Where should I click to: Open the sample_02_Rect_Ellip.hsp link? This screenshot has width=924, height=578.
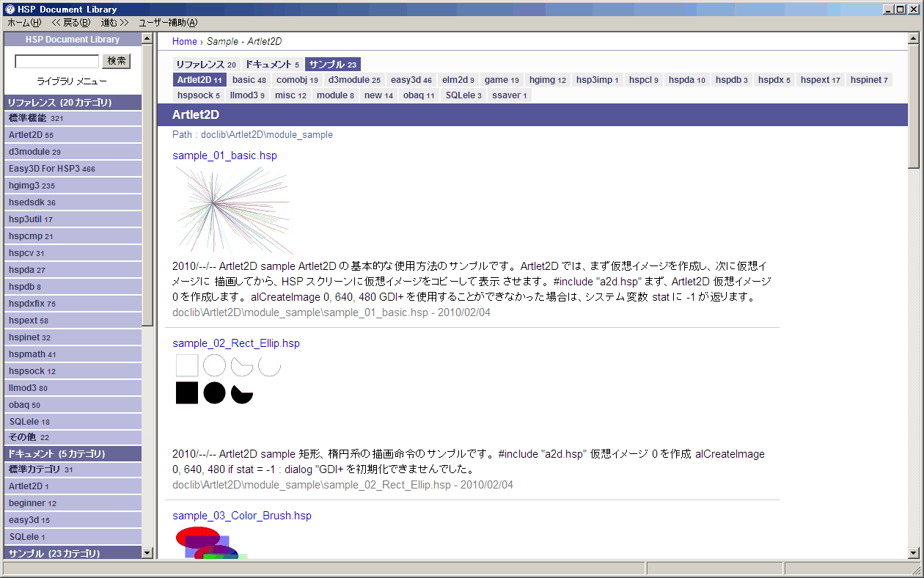point(236,343)
